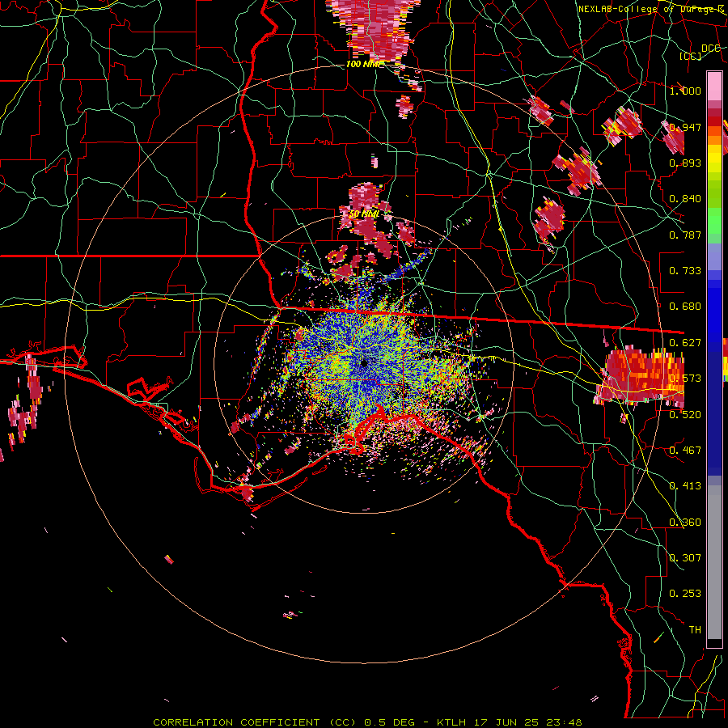Click the black radar site dot at center
The height and width of the screenshot is (728, 728).
pos(364,363)
